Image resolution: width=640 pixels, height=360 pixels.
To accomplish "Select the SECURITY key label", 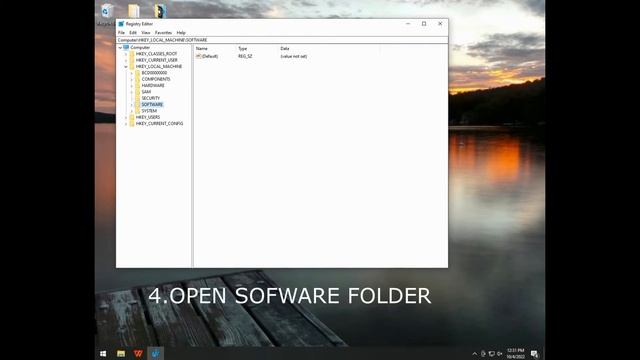I will (x=151, y=98).
